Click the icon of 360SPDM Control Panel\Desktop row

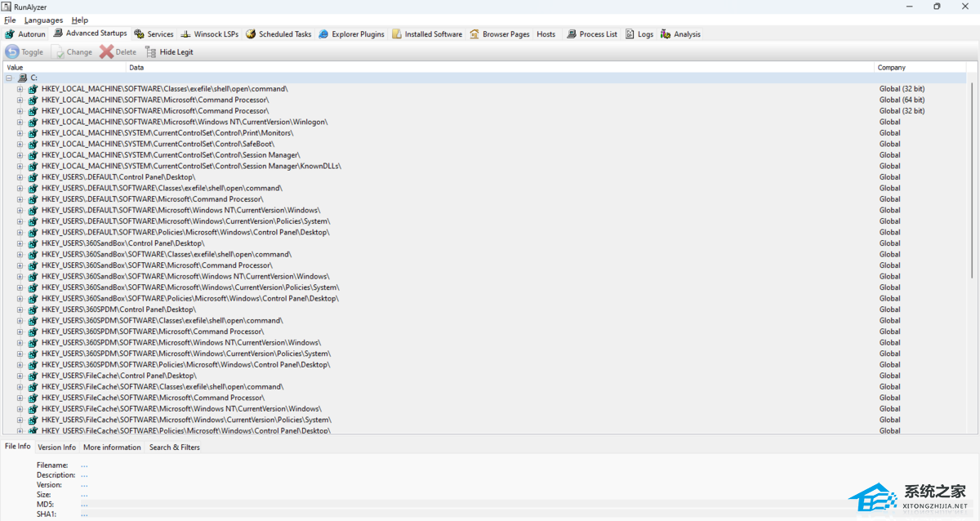[33, 309]
